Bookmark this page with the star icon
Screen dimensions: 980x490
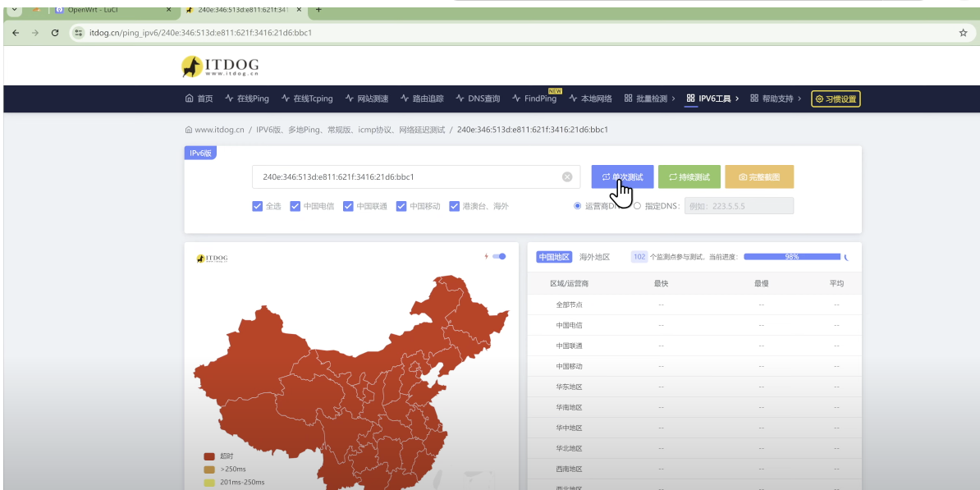[x=963, y=33]
